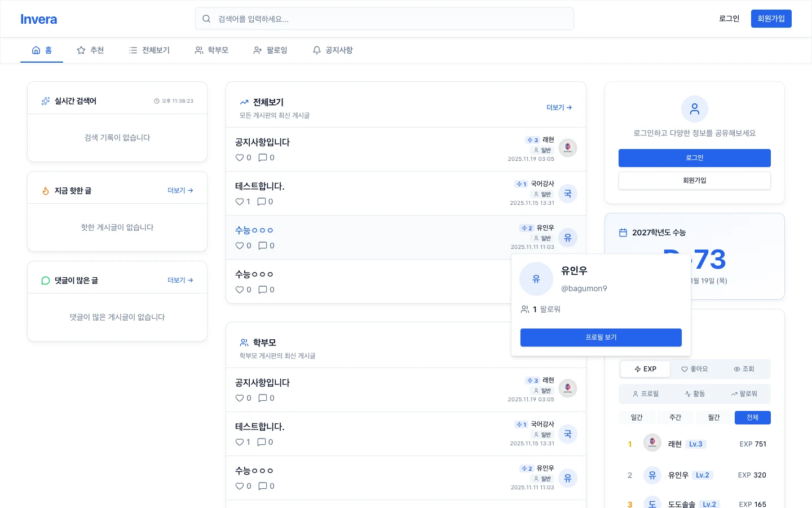Click 유인우 avatar in the profile popup

[x=536, y=279]
